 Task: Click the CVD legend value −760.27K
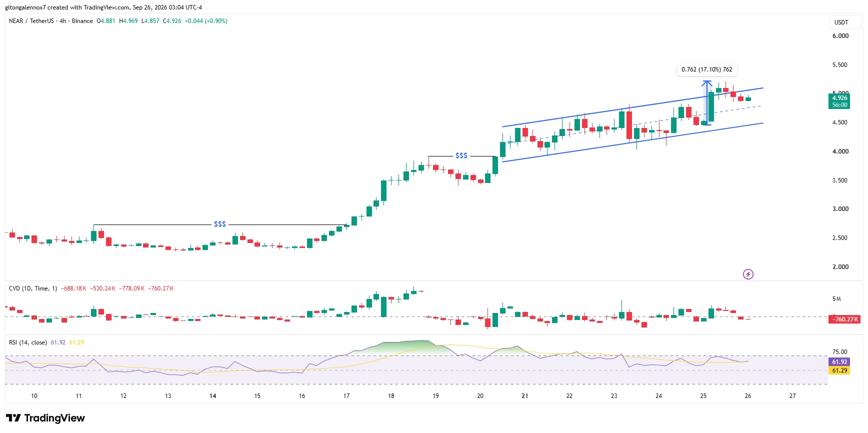tap(161, 288)
